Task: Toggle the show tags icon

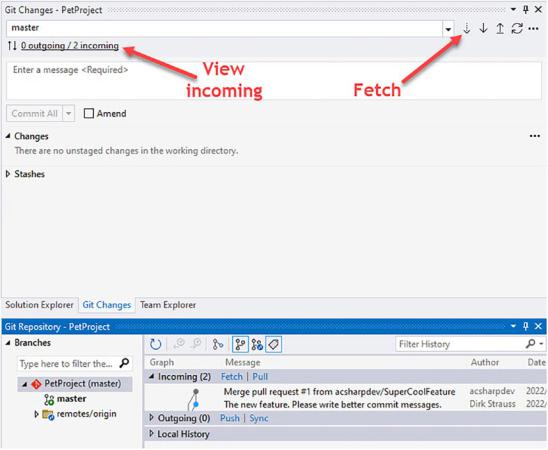Action: [x=274, y=344]
